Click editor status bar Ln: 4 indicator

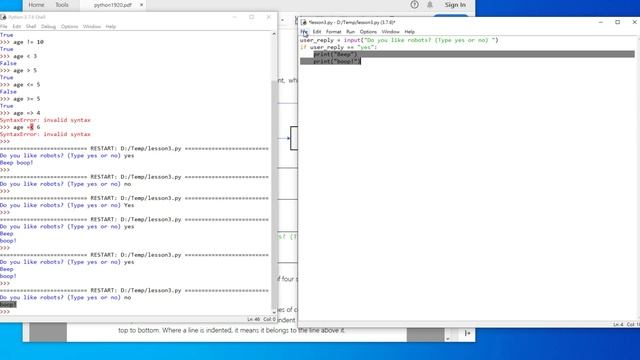coord(618,324)
